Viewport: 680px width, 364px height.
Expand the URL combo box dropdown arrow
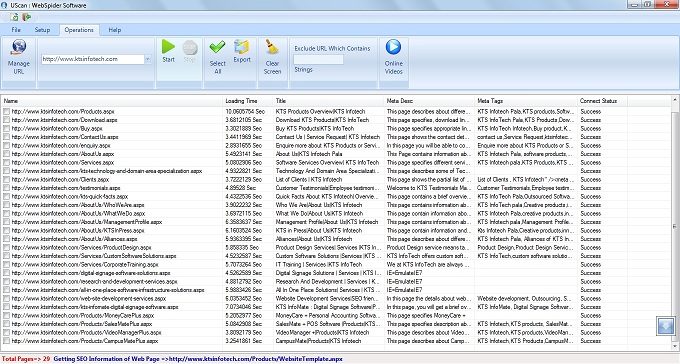[148, 59]
